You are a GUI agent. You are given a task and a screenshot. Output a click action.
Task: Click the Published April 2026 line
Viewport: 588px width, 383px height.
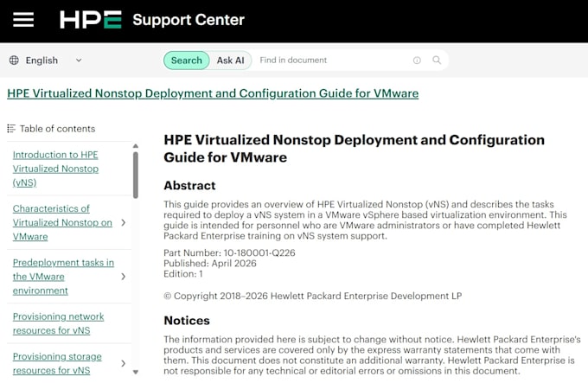click(210, 263)
